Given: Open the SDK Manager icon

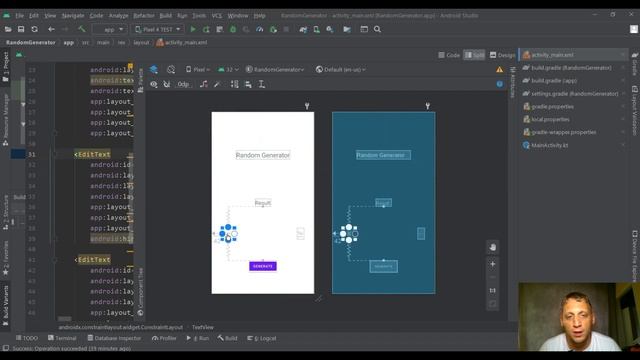Looking at the screenshot, I should point(330,29).
